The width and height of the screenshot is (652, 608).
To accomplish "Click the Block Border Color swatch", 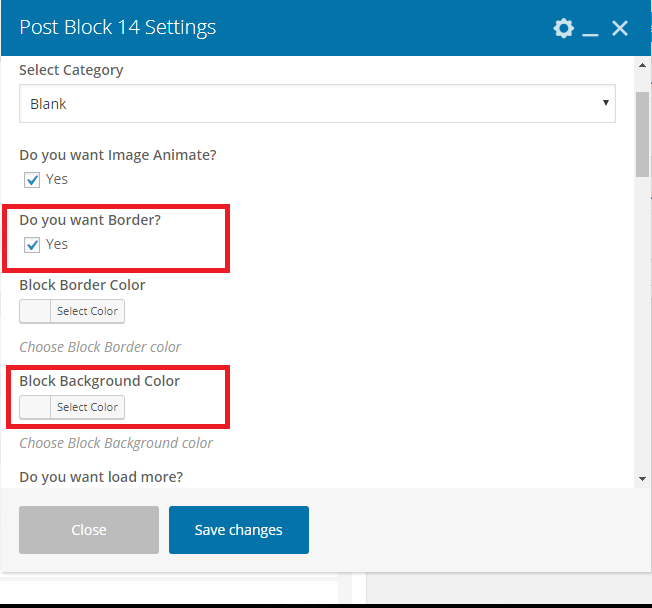I will (35, 311).
